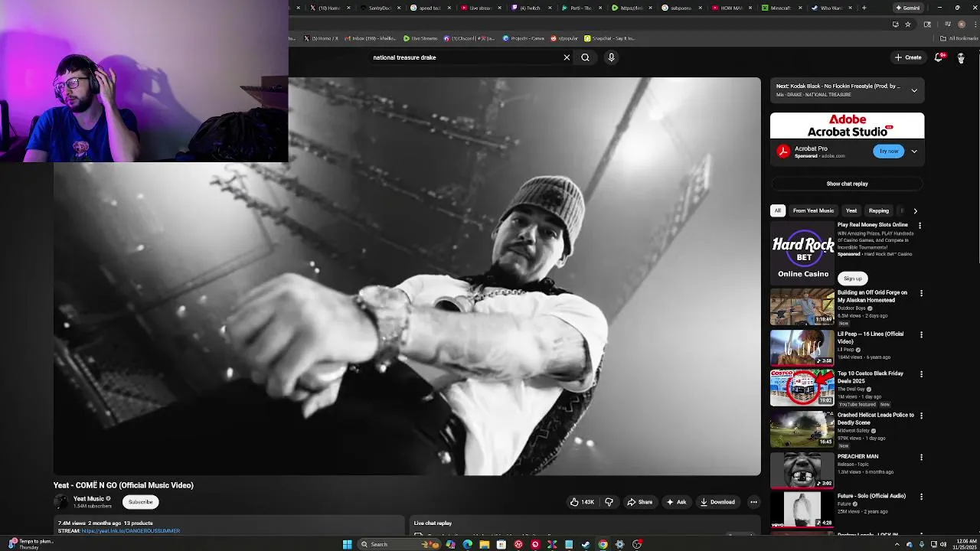Dislike the video with the thumbs-down icon
Viewport: 980px width, 551px height.
pyautogui.click(x=609, y=502)
